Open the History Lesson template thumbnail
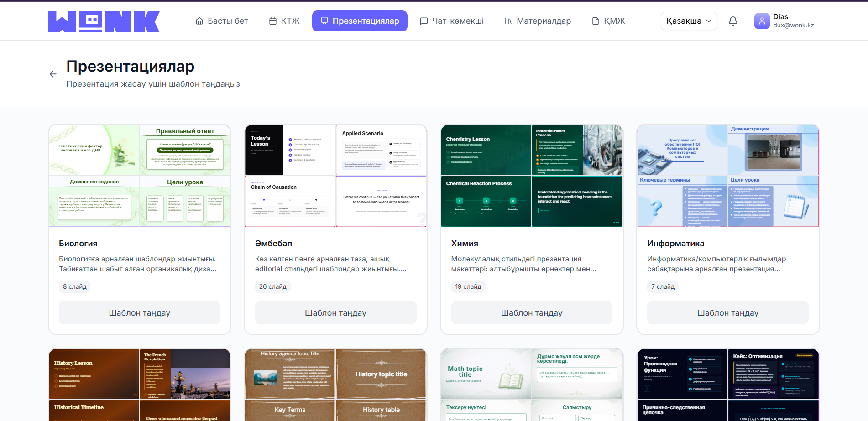868x421 pixels. point(140,385)
